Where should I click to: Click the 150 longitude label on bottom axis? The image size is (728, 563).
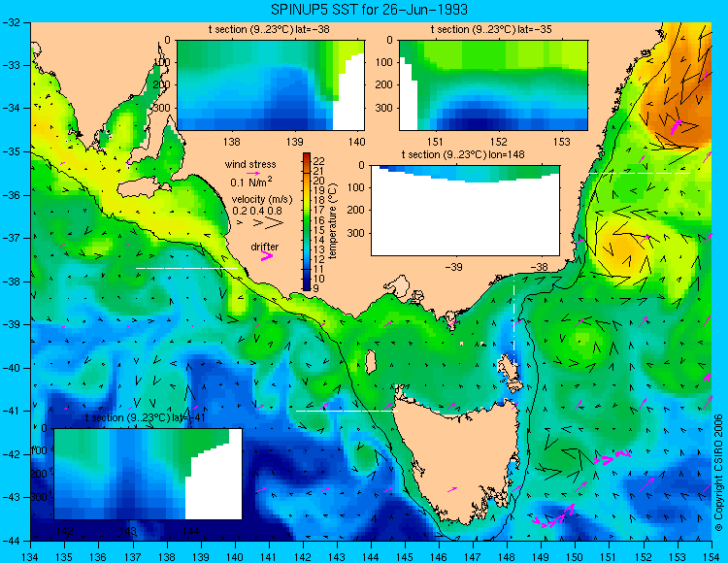[x=576, y=557]
